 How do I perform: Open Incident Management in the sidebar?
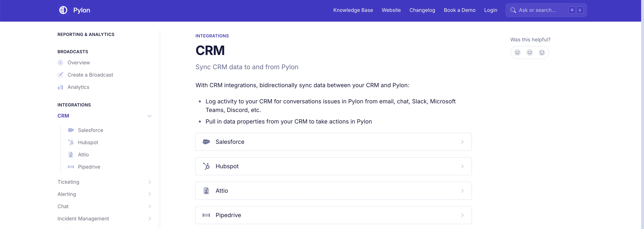point(83,219)
